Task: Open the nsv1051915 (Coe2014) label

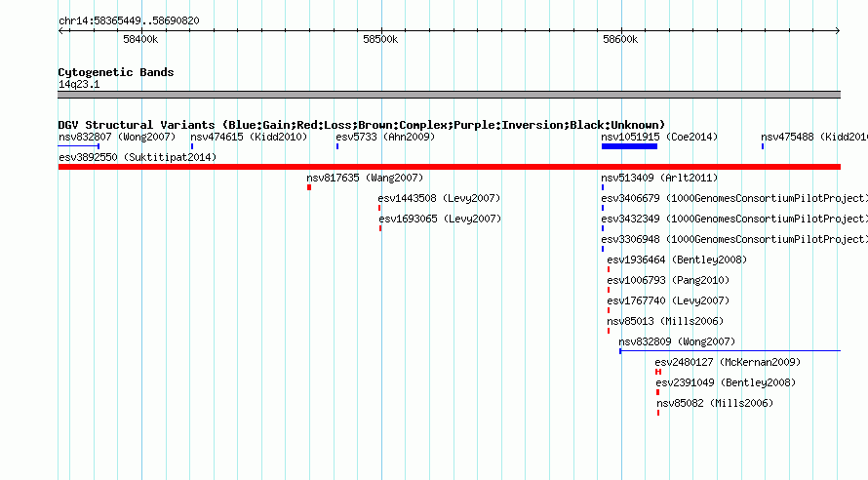Action: tap(659, 137)
